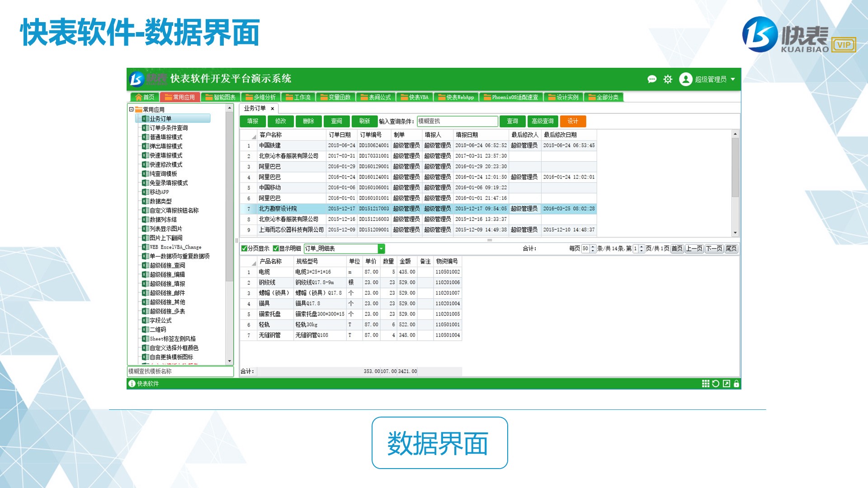Go to 首页 first page
This screenshot has width=868, height=488.
[x=677, y=249]
